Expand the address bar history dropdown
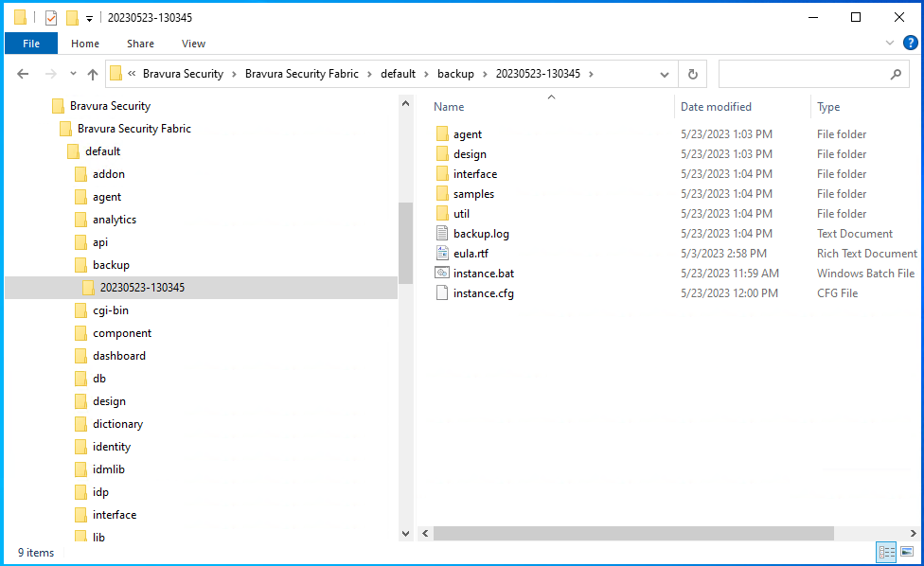This screenshot has width=924, height=566. [x=666, y=74]
